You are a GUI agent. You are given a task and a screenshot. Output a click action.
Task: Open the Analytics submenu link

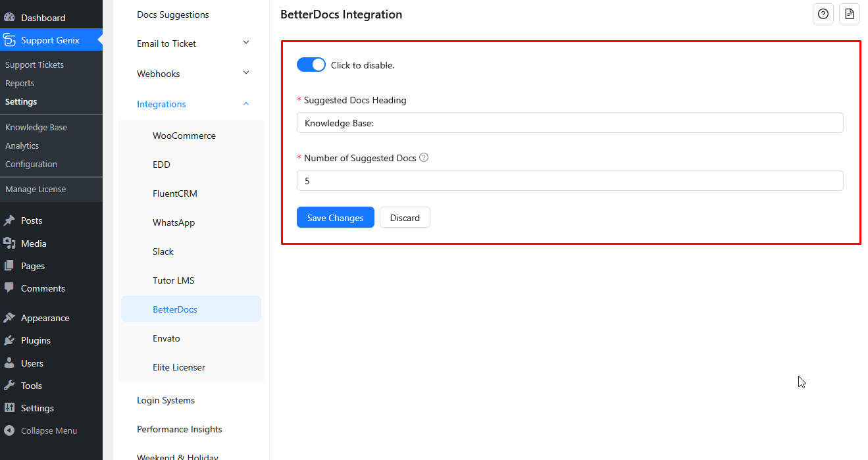click(x=22, y=145)
